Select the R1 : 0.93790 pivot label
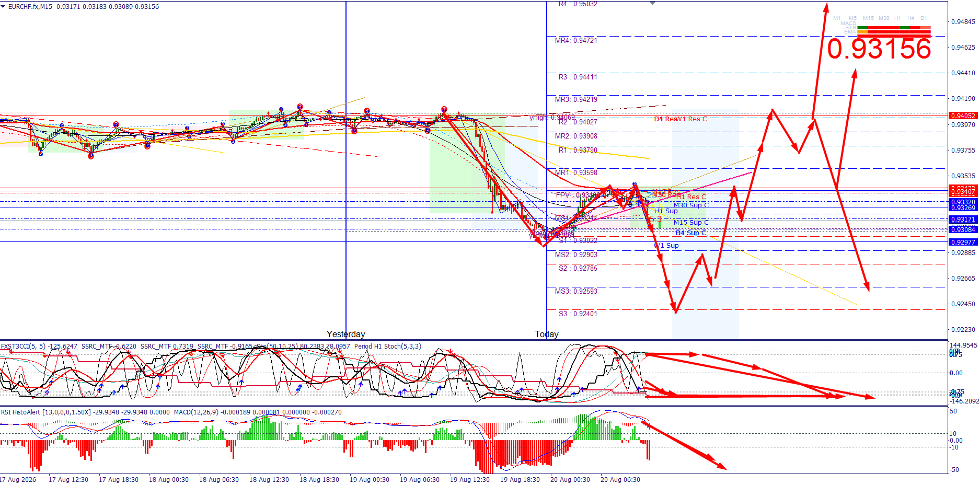Screen dimensions: 980x485 (578, 150)
